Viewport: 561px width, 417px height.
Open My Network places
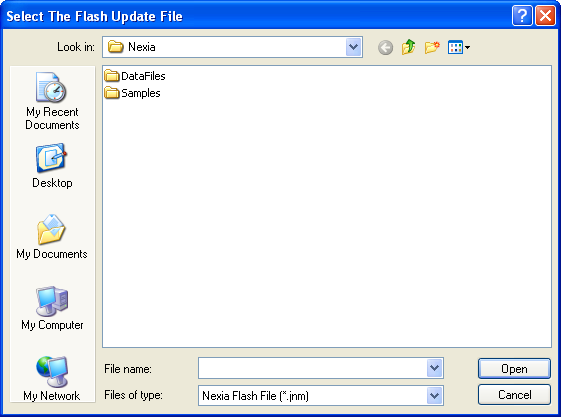(x=52, y=378)
